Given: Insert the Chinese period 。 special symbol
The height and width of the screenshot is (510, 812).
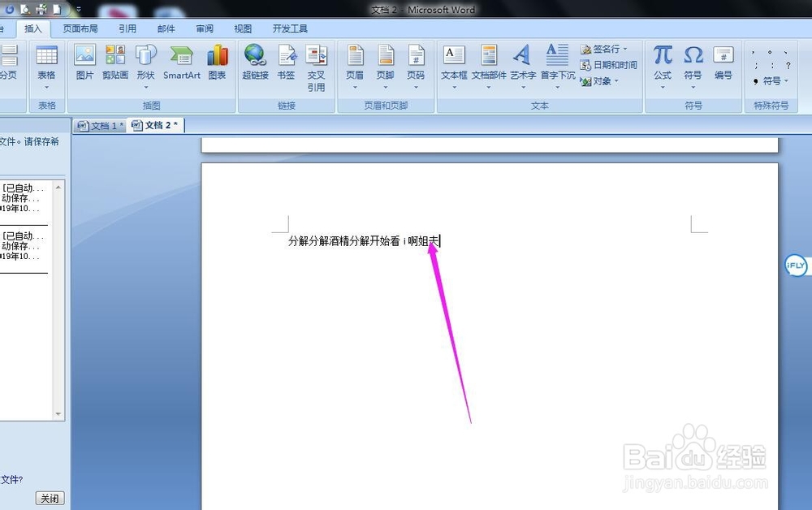Looking at the screenshot, I should click(771, 52).
